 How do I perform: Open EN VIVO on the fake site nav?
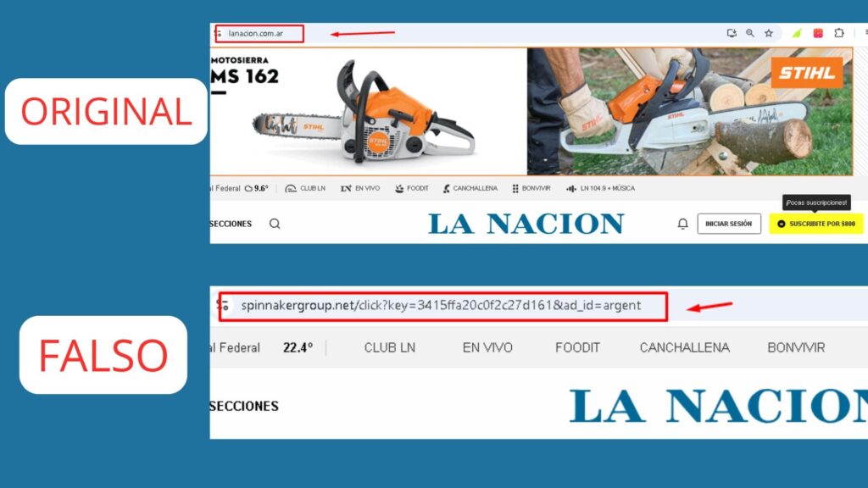coord(487,347)
